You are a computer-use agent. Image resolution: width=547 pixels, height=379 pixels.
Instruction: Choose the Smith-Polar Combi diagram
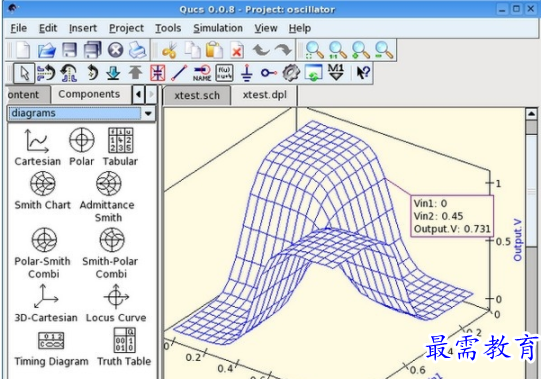(x=111, y=253)
